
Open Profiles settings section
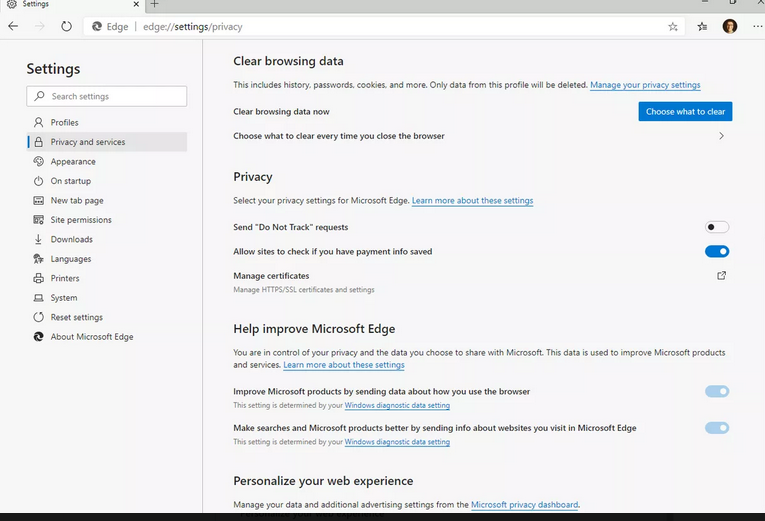(107, 122)
